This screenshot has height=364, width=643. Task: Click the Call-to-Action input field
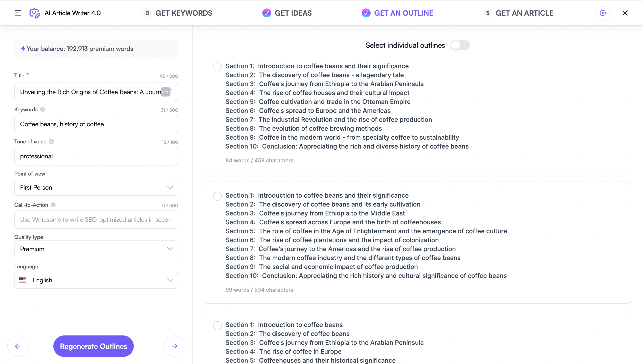coord(96,219)
